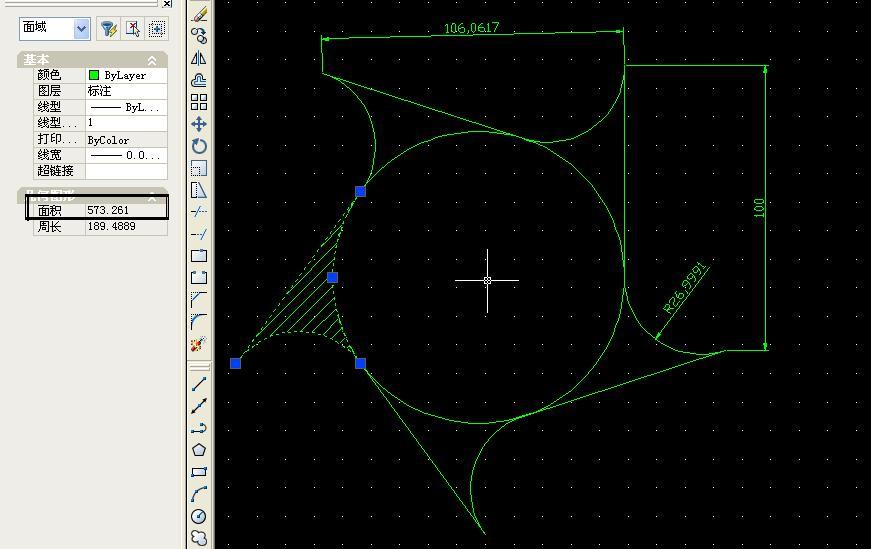Click the 周长 property label
The width and height of the screenshot is (871, 549).
coord(49,227)
